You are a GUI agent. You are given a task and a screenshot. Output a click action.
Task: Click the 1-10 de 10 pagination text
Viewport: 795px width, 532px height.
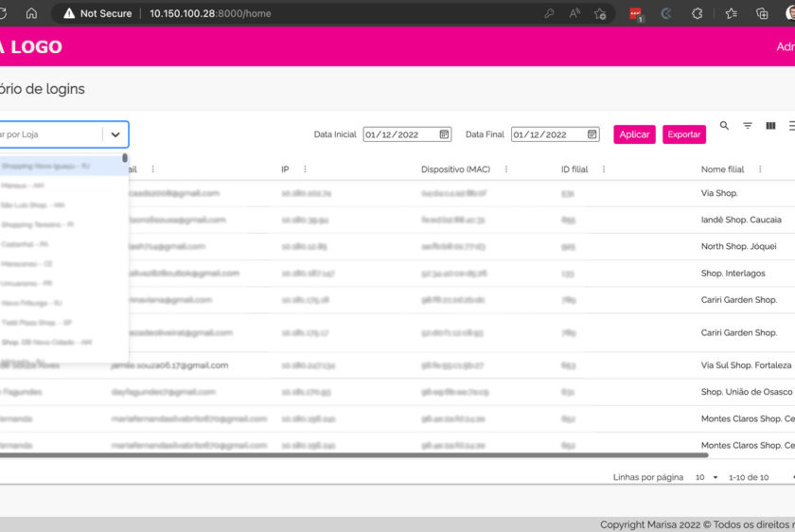749,477
